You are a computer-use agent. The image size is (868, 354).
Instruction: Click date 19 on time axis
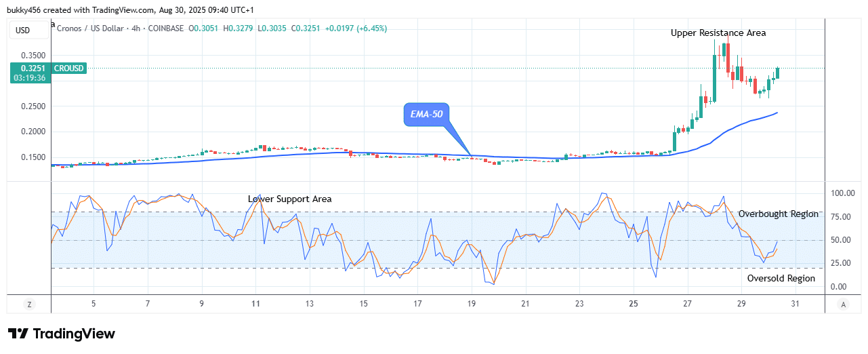pos(472,304)
